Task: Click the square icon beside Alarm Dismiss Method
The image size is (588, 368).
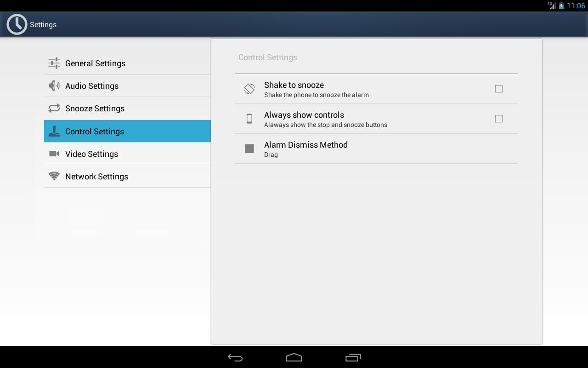Action: [x=249, y=149]
